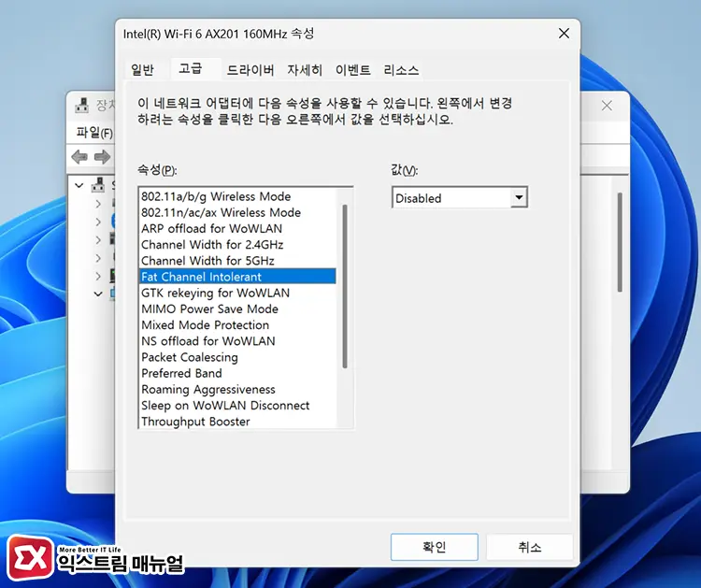Select GTK rekeying for WoWLAN

point(237,293)
